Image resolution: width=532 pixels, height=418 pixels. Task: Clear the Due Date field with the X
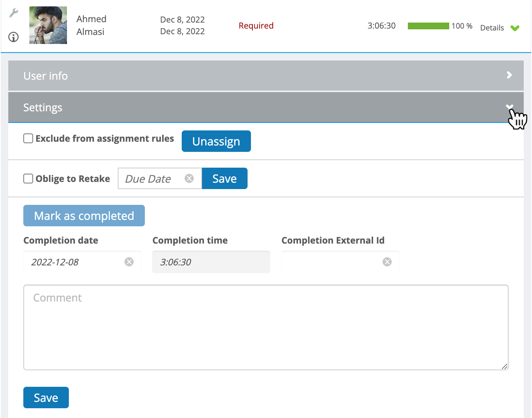click(x=189, y=178)
